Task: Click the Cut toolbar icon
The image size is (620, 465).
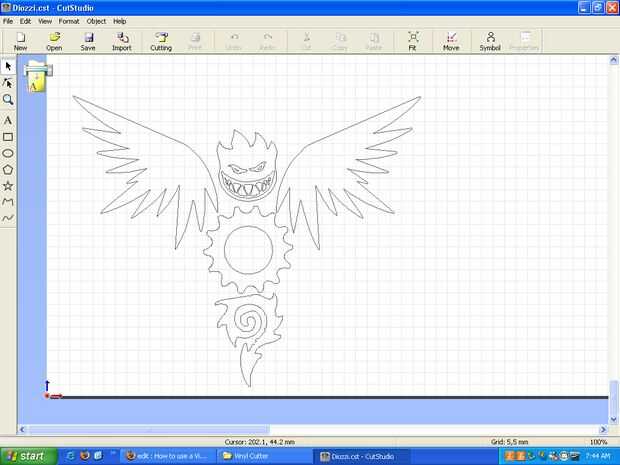Action: pos(306,41)
